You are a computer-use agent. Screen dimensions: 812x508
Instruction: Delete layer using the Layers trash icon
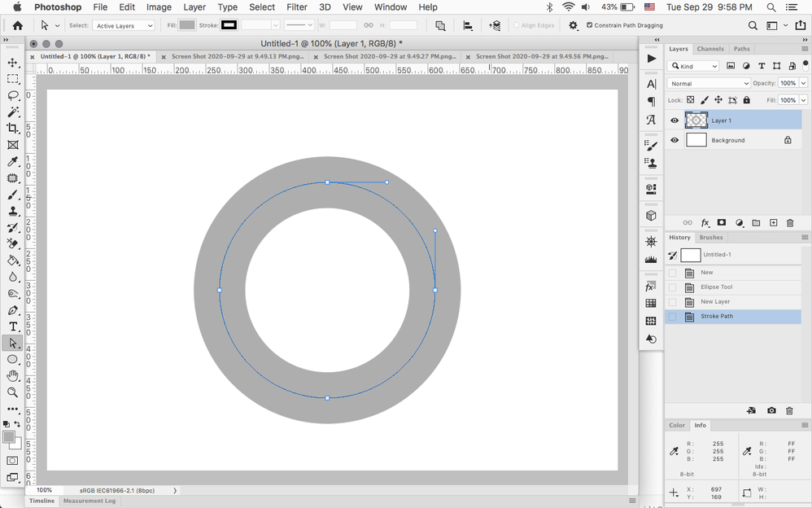(789, 223)
